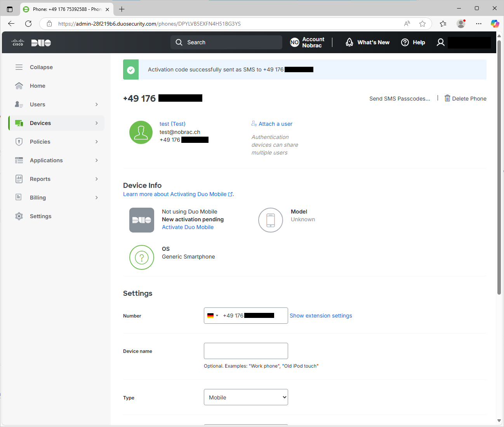
Task: Select Applications in the sidebar
Action: pos(46,160)
